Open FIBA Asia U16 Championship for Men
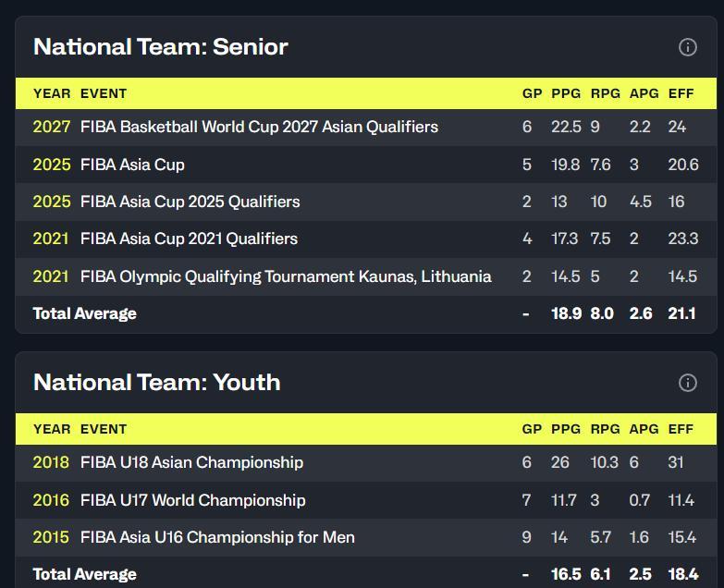 click(x=217, y=537)
